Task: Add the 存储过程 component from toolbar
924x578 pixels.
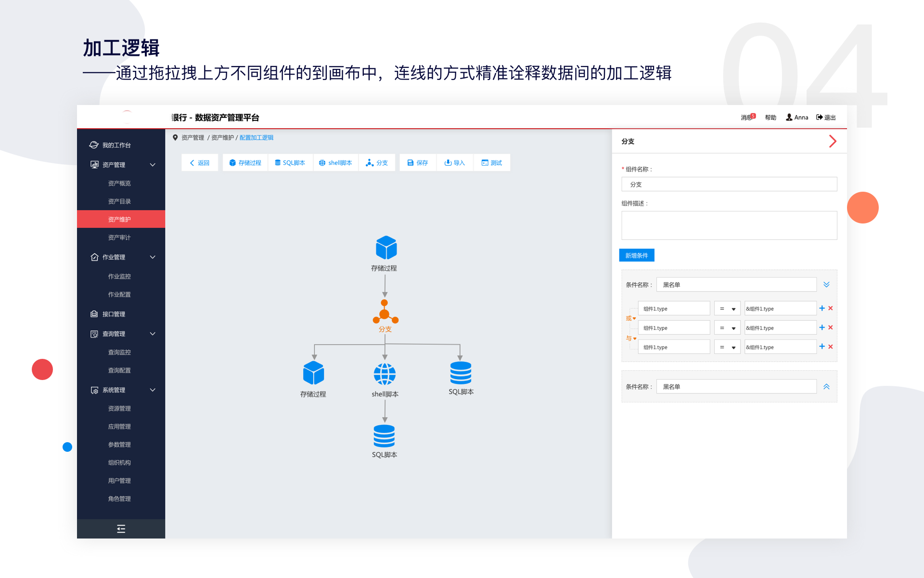Action: [x=245, y=163]
